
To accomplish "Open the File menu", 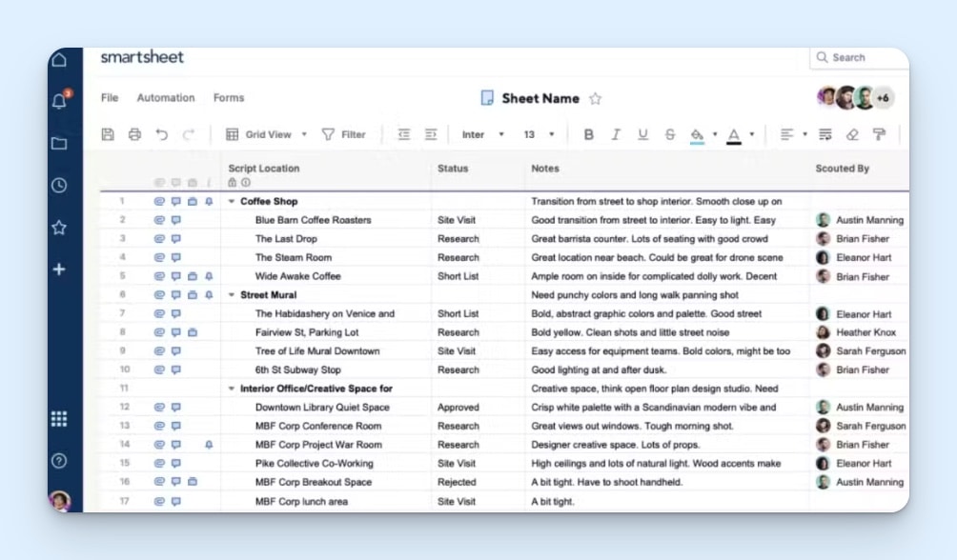I will tap(110, 97).
